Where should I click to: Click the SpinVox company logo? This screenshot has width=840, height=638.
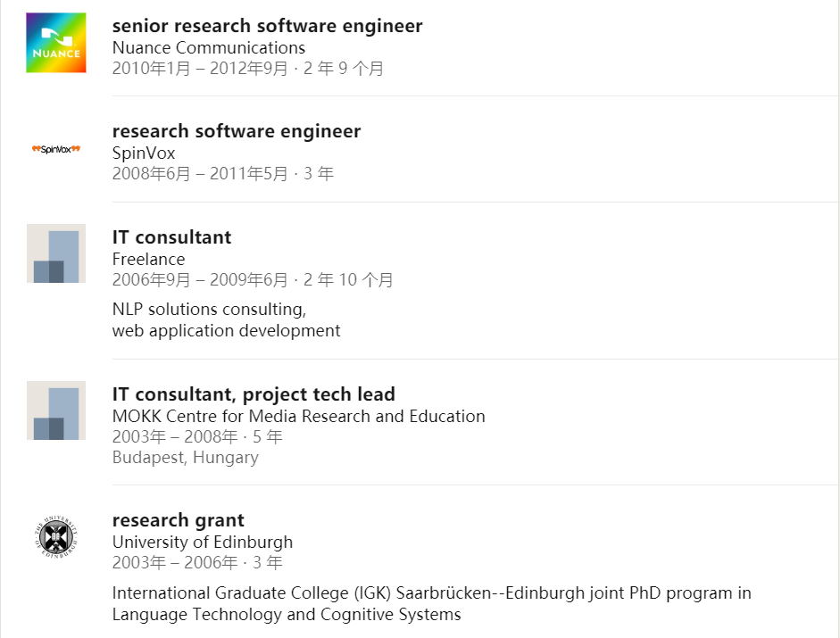pyautogui.click(x=56, y=149)
